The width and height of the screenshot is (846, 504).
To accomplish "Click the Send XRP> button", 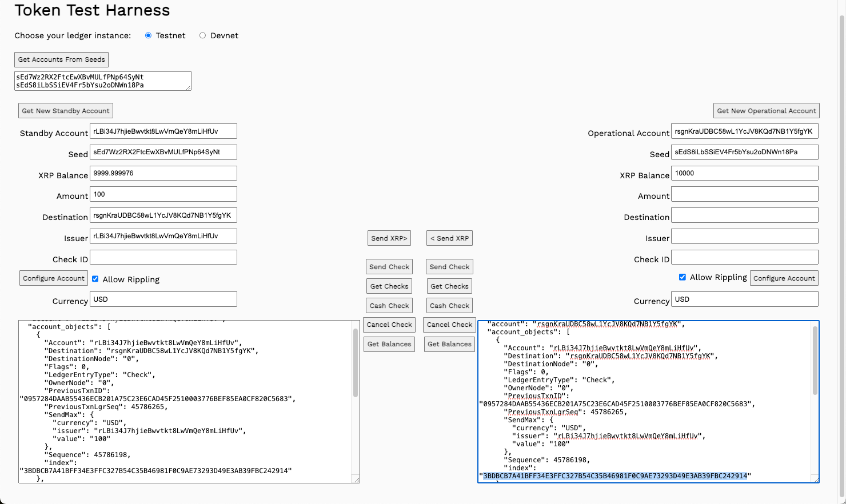I will pos(389,238).
